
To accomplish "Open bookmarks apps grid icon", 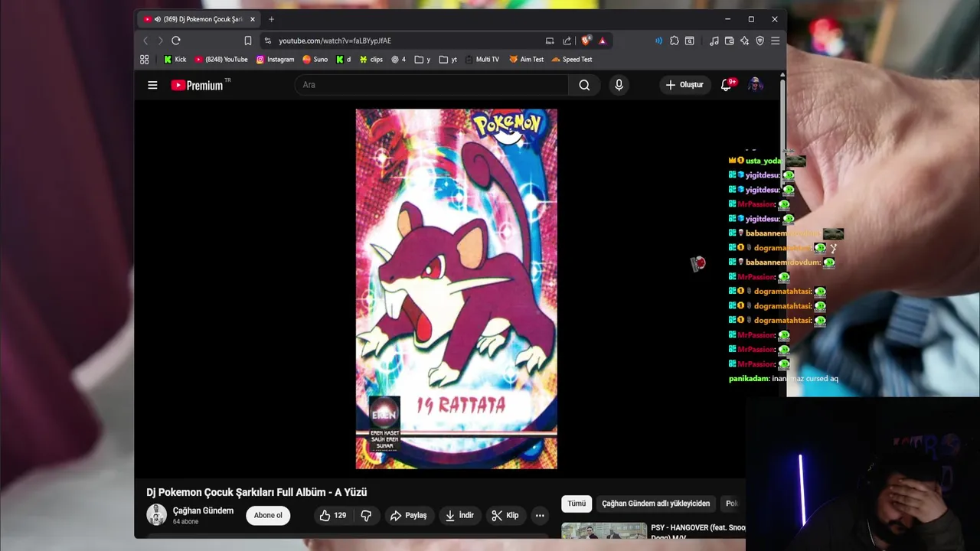I will [145, 59].
